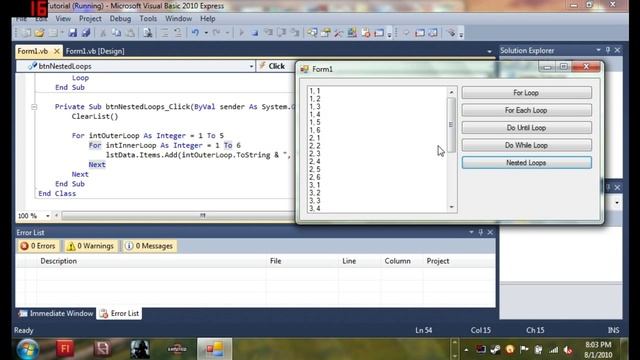Open the Toolbox toolbar icon
Viewport: 640px width, 360px height.
pyautogui.click(x=339, y=33)
